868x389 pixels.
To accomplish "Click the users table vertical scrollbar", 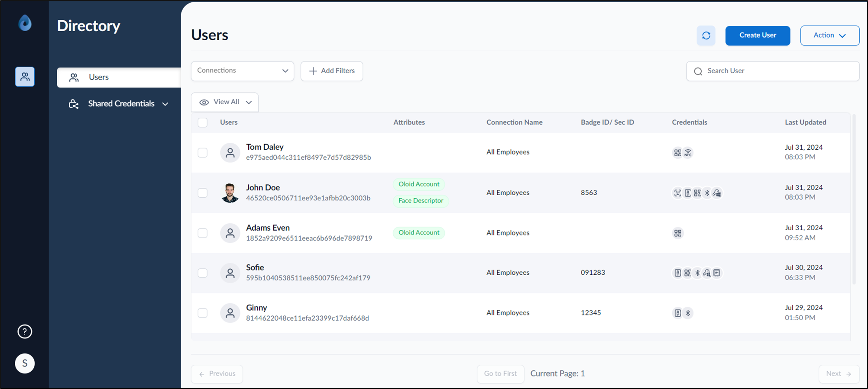I will point(854,199).
